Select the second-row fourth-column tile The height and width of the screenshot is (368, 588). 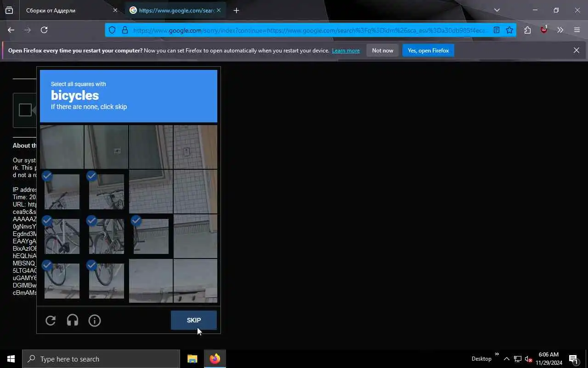click(x=196, y=191)
